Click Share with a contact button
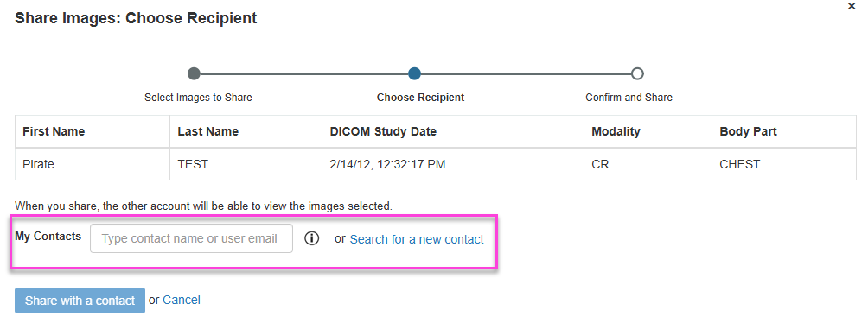This screenshot has height=329, width=868. [80, 301]
